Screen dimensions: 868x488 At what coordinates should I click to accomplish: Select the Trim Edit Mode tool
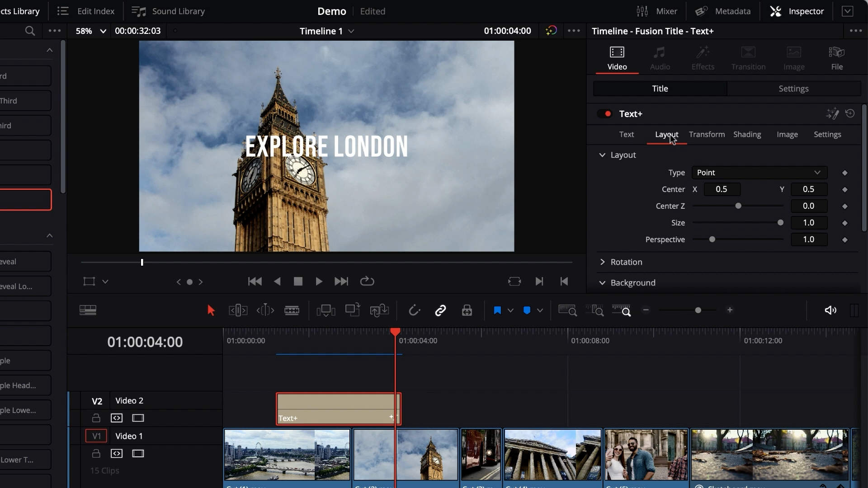(237, 310)
